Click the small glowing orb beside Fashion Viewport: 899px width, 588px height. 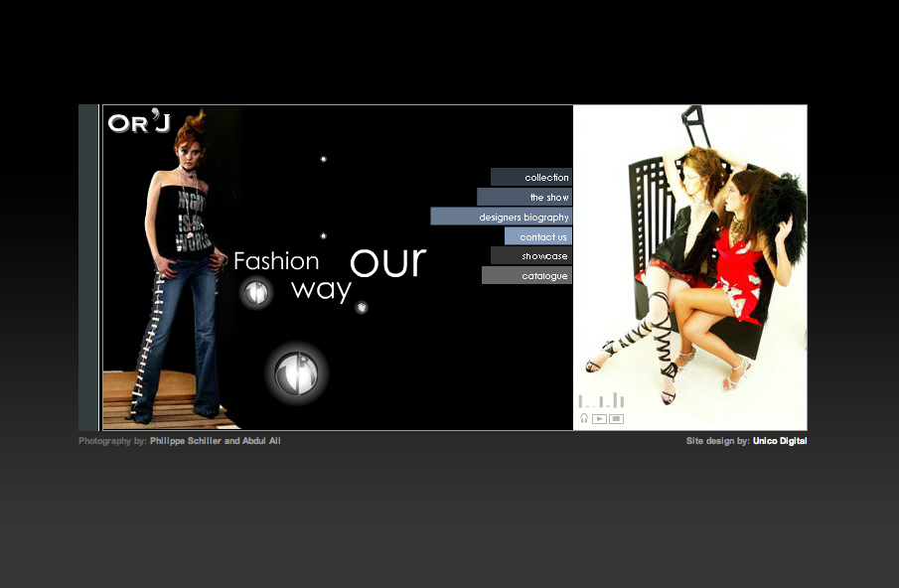pyautogui.click(x=257, y=292)
